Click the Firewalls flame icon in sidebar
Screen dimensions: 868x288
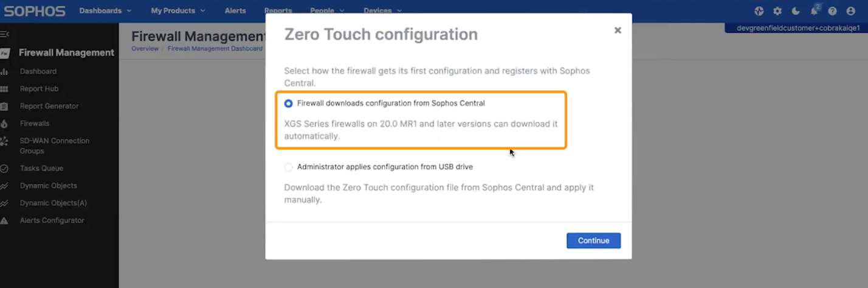coord(4,124)
